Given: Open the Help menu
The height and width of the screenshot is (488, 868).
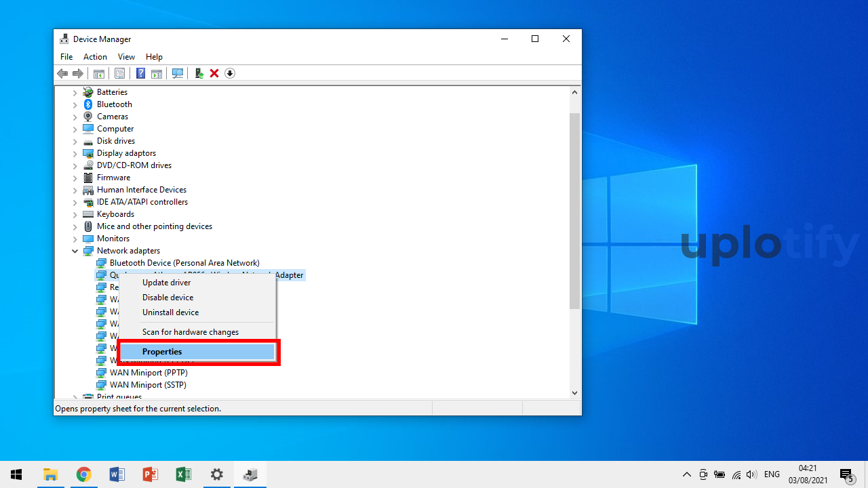Looking at the screenshot, I should pos(154,57).
